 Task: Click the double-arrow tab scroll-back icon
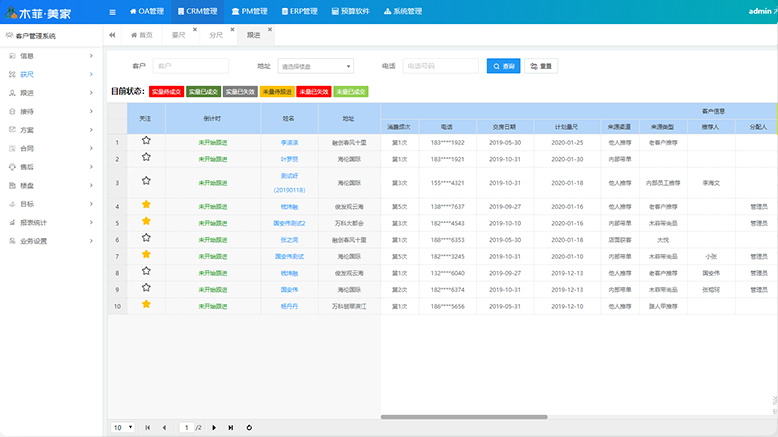pyautogui.click(x=112, y=35)
